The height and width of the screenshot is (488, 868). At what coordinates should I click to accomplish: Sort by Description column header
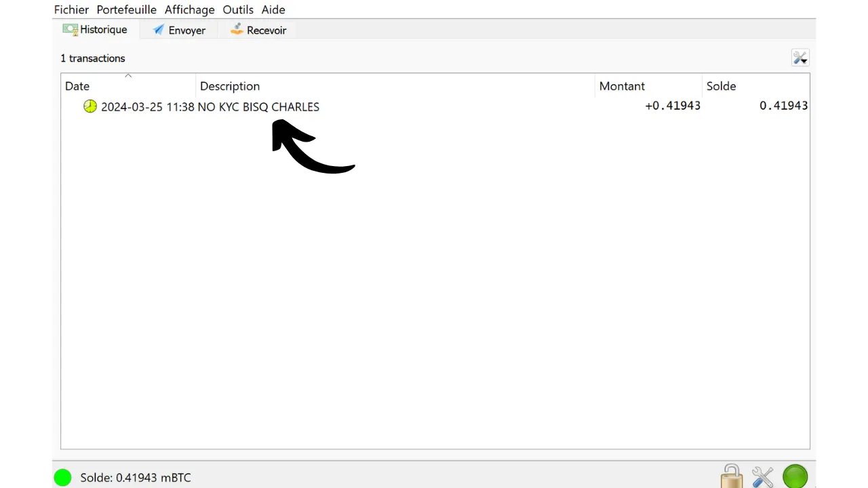coord(230,86)
